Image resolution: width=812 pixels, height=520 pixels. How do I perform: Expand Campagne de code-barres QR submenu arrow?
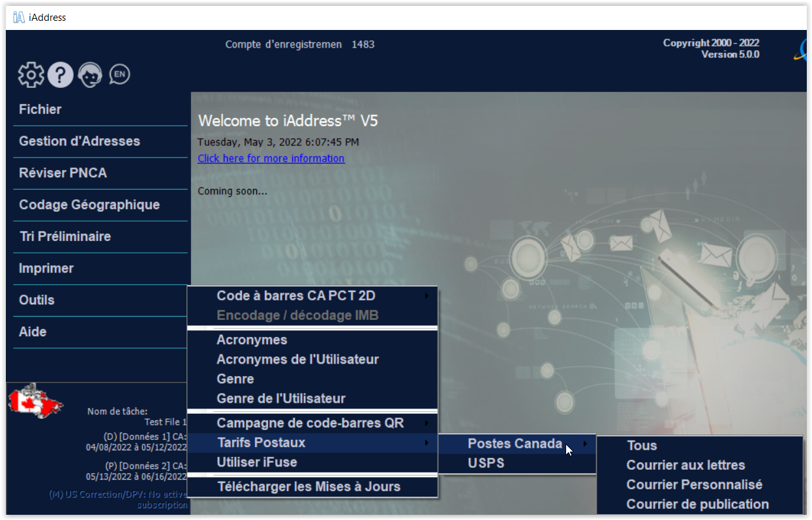coord(427,424)
